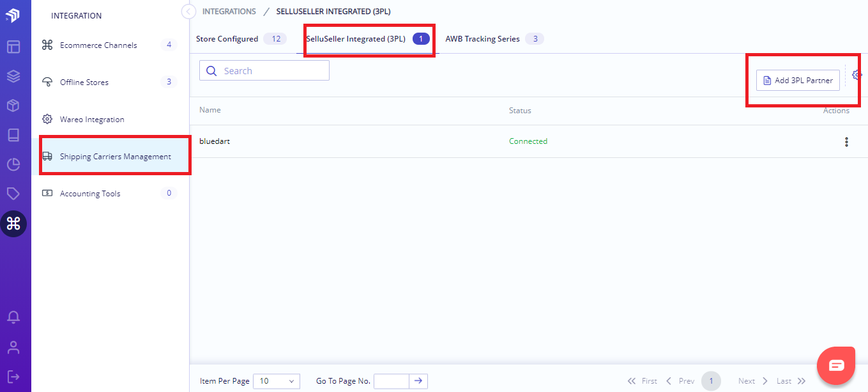Open the Item Per Page dropdown
This screenshot has height=392, width=868.
click(x=276, y=381)
